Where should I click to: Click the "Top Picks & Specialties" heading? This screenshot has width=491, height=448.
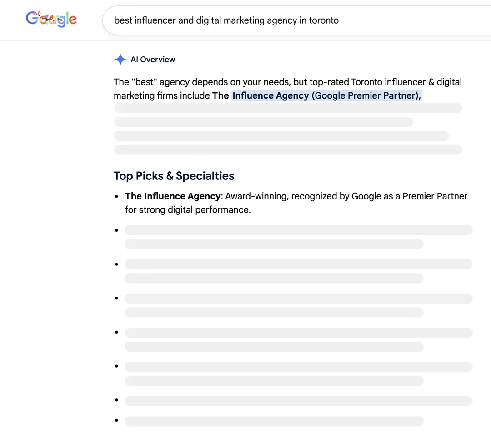point(174,176)
